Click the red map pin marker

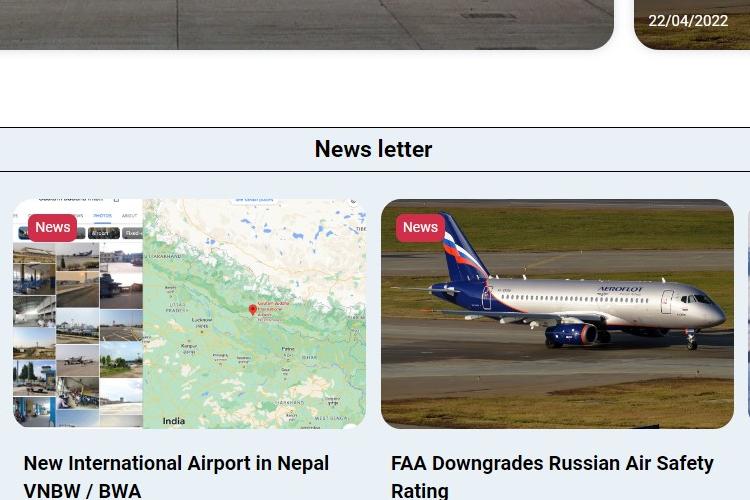coord(253,310)
